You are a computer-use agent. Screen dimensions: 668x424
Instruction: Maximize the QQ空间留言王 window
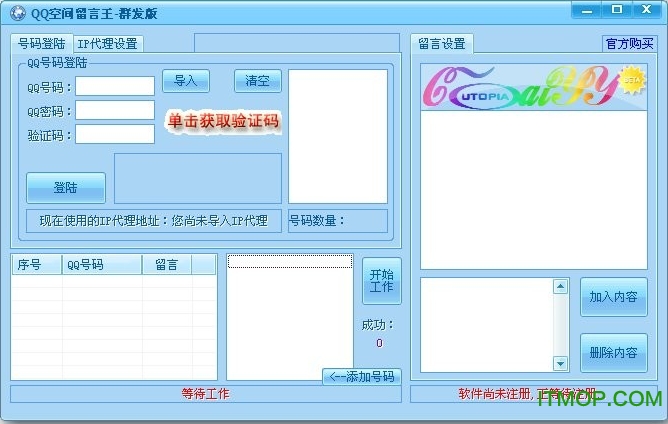pyautogui.click(x=616, y=10)
